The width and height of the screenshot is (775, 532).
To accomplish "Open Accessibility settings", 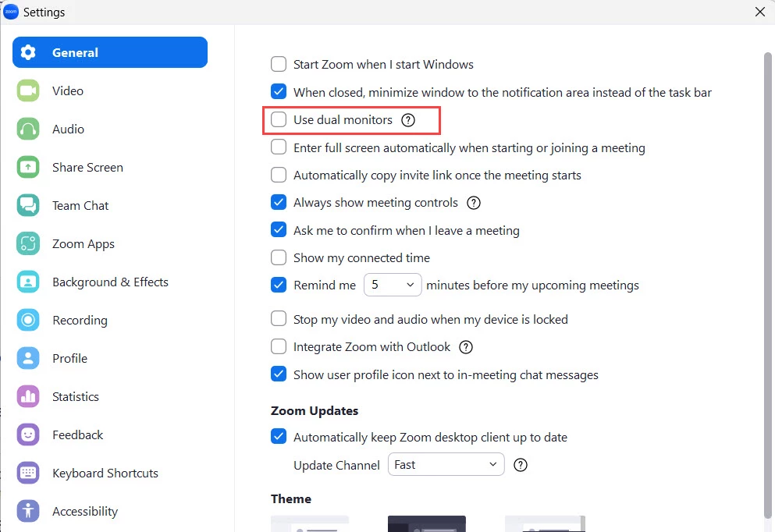I will tap(110, 511).
